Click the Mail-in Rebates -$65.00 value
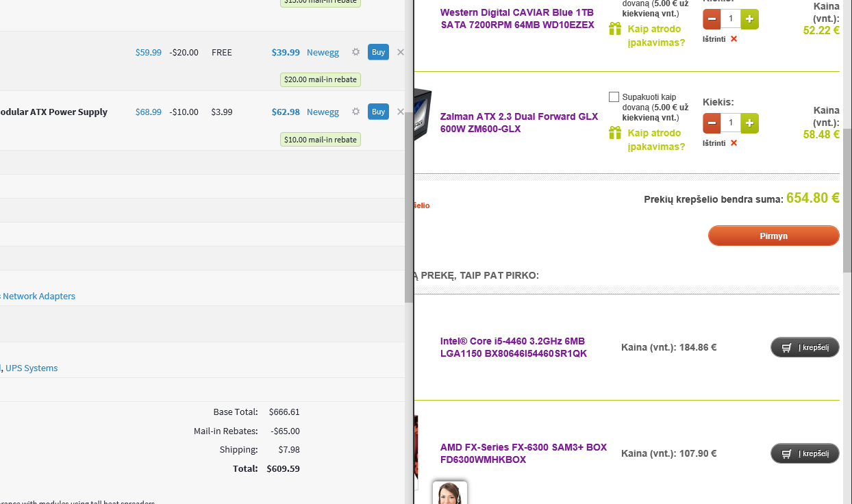 point(286,431)
